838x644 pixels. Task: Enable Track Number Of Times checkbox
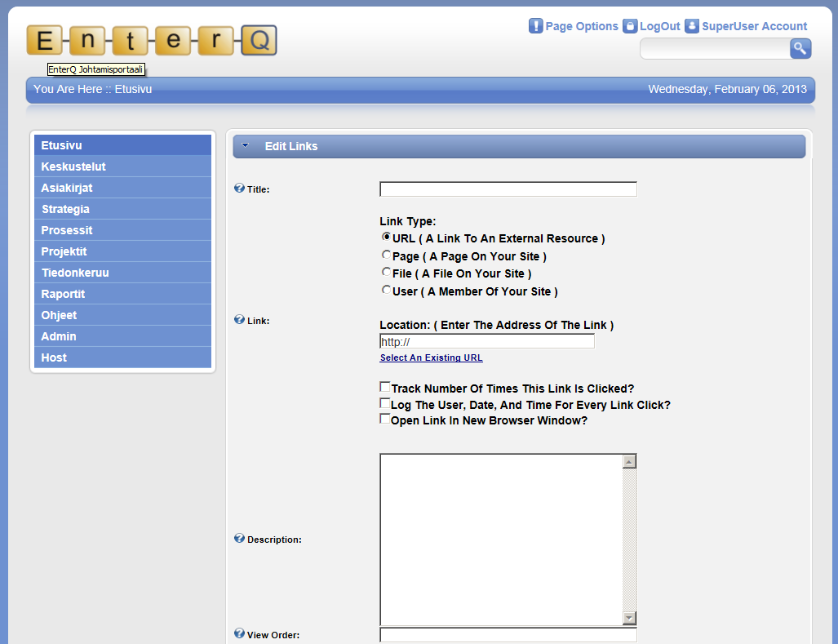coord(385,387)
